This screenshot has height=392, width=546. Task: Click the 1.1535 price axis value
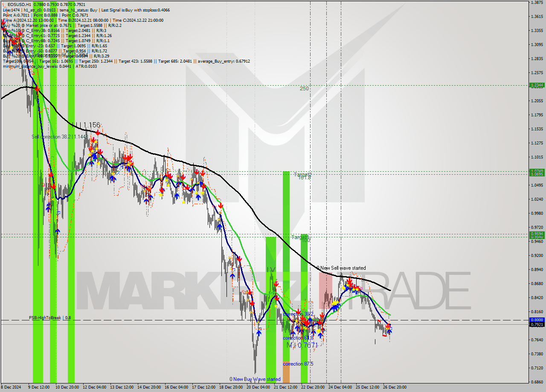coord(537,129)
